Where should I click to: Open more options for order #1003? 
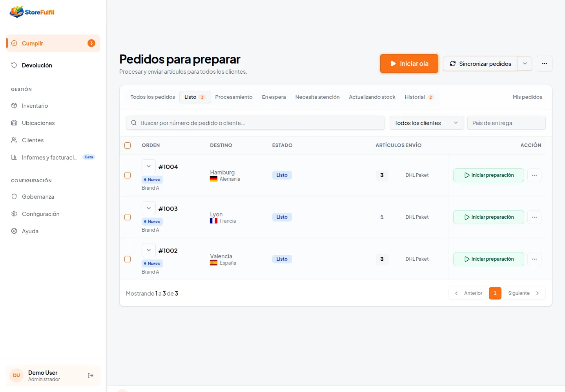(534, 217)
